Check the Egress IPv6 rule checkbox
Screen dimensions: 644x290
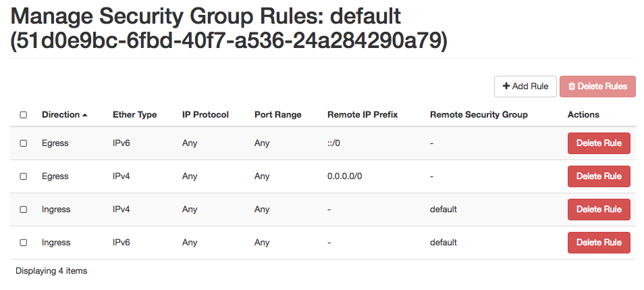click(x=24, y=143)
